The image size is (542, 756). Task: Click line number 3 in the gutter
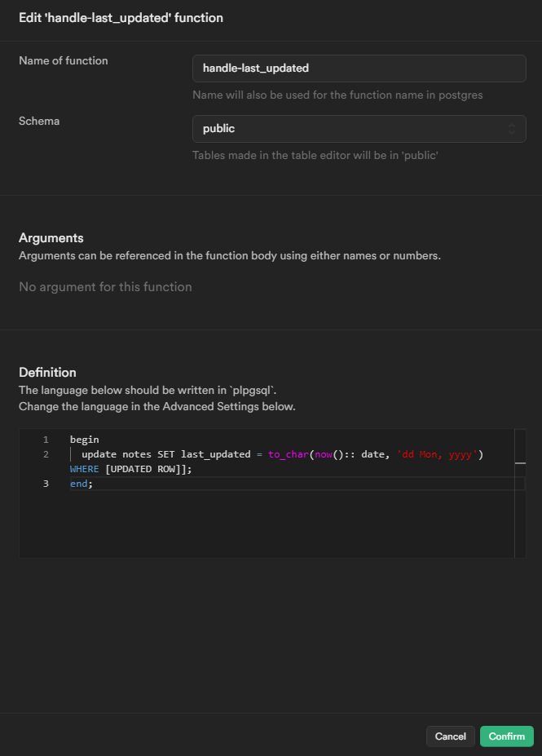pyautogui.click(x=46, y=484)
